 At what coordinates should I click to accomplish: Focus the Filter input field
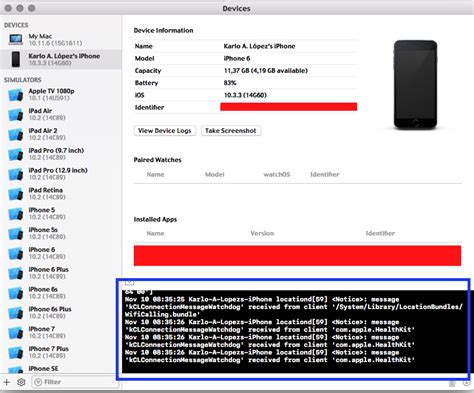[x=75, y=382]
